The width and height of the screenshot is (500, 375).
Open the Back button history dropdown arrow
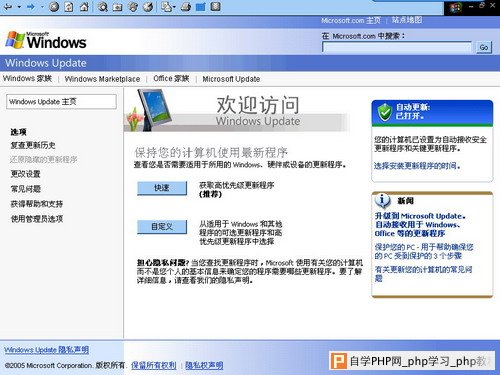(19, 7)
